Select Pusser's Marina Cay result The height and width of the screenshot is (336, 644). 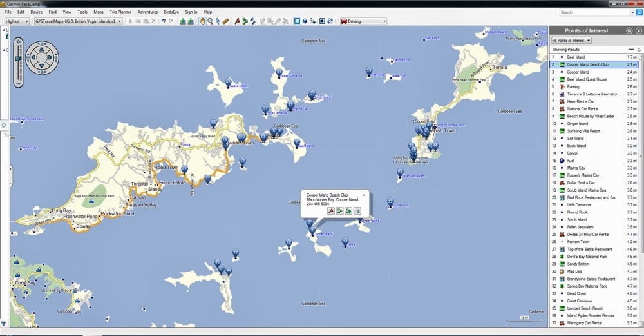click(594, 175)
